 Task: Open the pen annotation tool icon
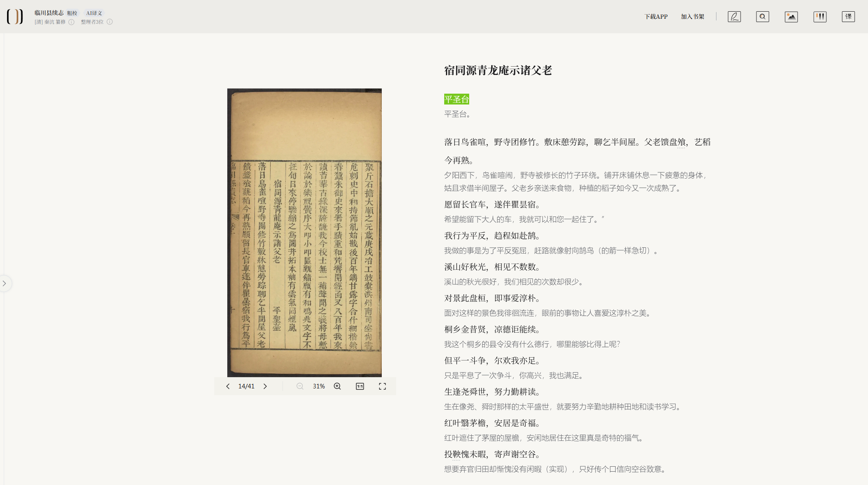734,17
